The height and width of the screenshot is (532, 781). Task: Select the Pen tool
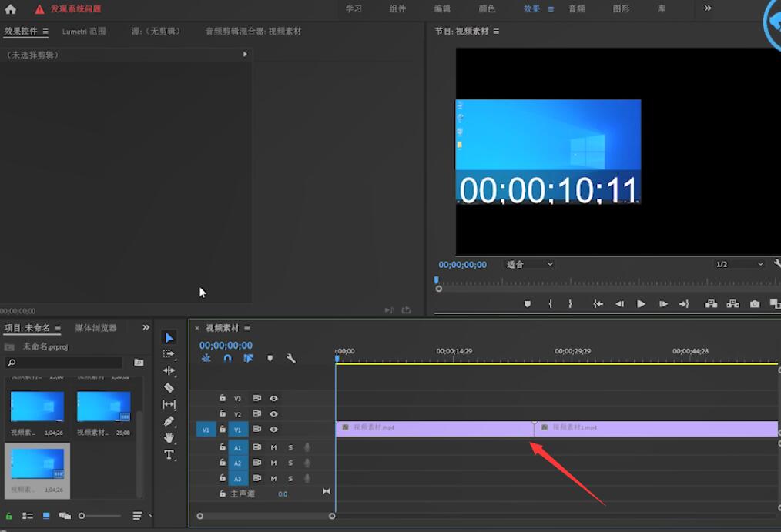(x=169, y=421)
